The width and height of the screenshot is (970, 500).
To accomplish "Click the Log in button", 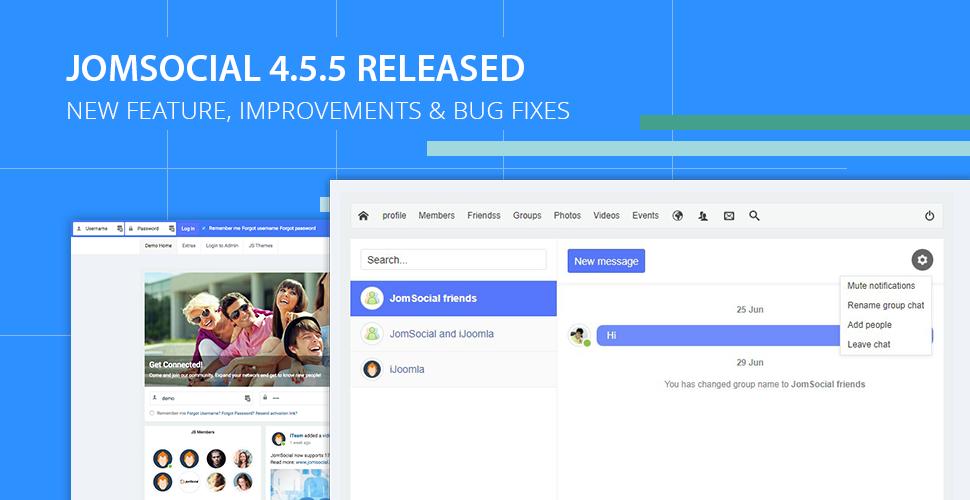I will [188, 228].
